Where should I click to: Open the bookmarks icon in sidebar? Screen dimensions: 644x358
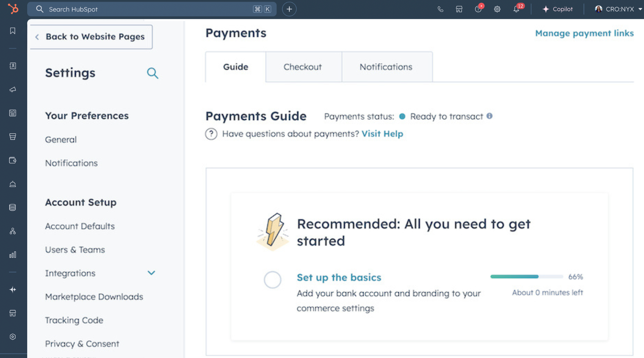[13, 31]
